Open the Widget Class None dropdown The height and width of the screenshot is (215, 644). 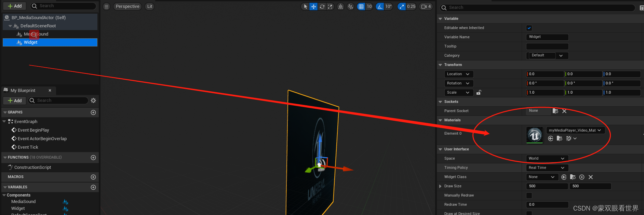(542, 177)
